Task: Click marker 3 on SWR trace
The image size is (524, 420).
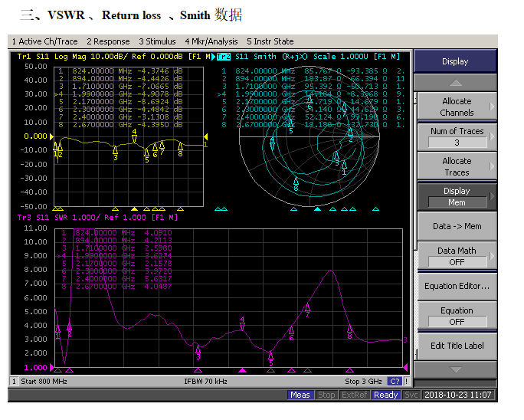Action: click(198, 353)
